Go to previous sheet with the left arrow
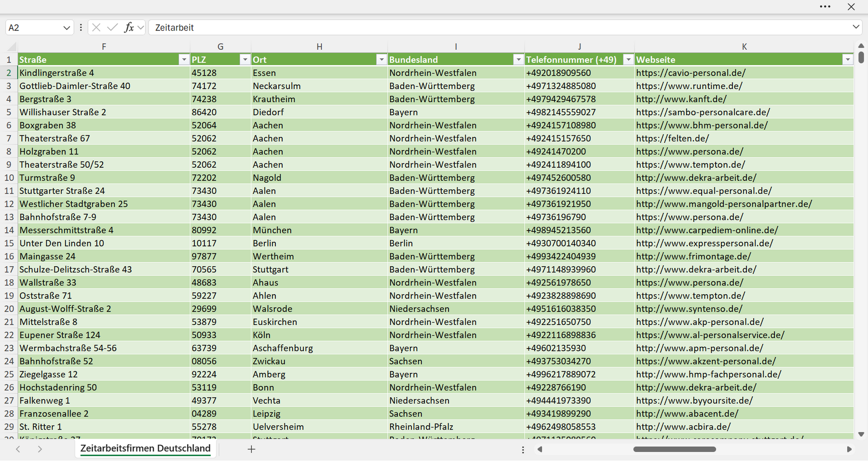Screen dimensions: 868x461 (x=18, y=449)
